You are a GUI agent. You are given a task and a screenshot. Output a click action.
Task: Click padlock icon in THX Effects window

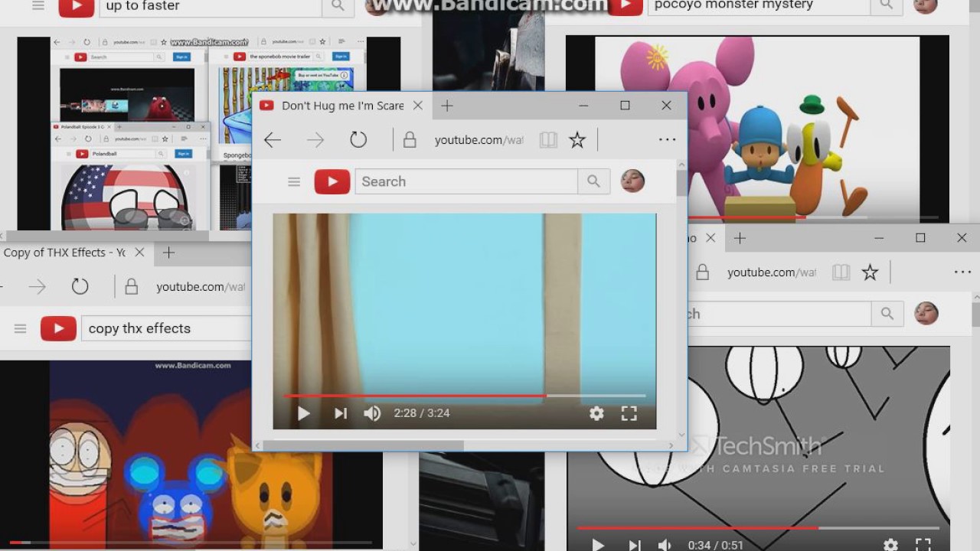click(131, 287)
